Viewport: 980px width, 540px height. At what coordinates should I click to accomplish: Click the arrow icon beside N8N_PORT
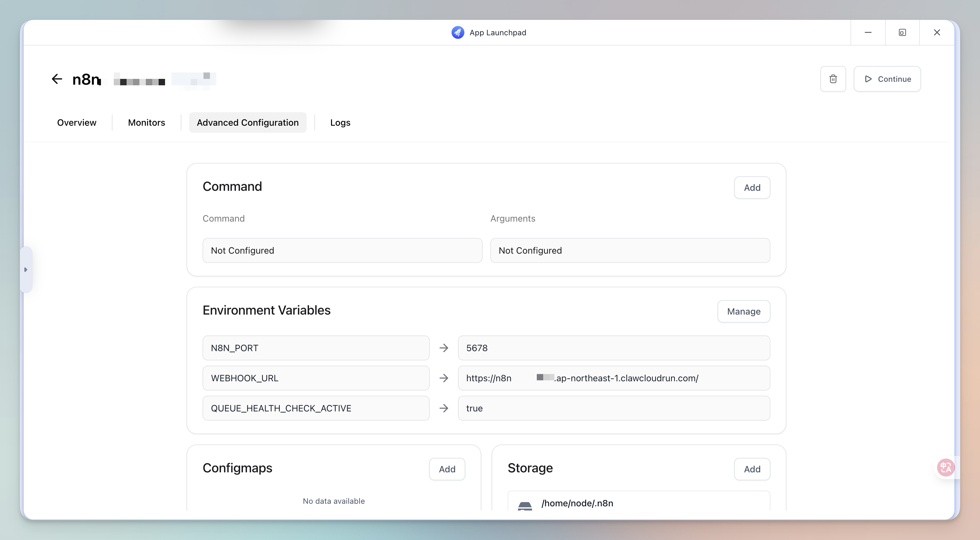[444, 348]
